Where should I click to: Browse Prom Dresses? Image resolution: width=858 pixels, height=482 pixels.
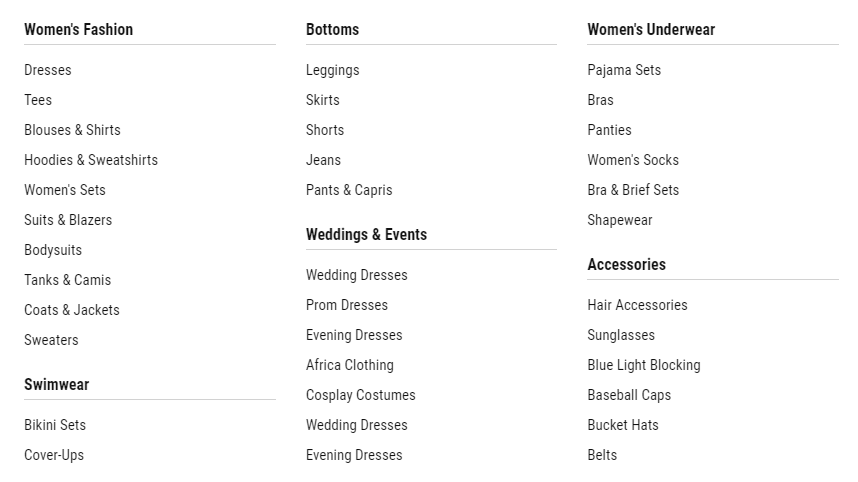point(347,305)
